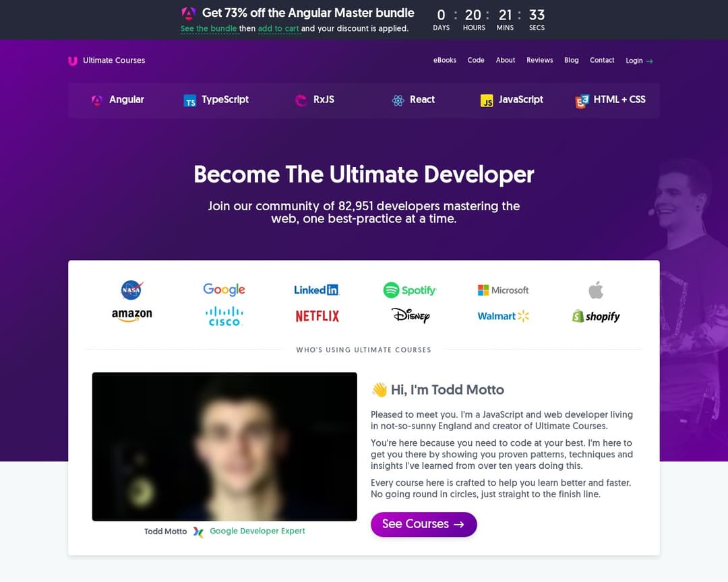Image resolution: width=728 pixels, height=582 pixels.
Task: Click the LinkedIn logo
Action: [x=317, y=290]
